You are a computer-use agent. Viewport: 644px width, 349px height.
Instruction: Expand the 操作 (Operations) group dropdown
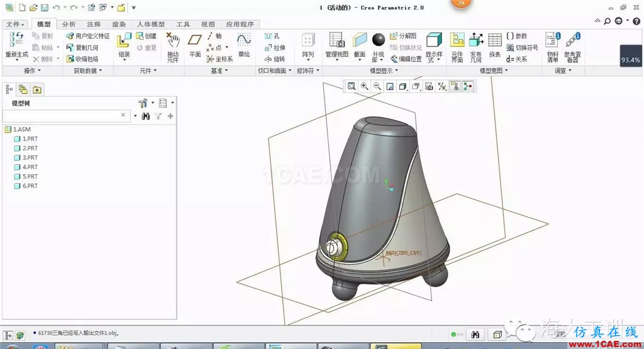pyautogui.click(x=33, y=70)
